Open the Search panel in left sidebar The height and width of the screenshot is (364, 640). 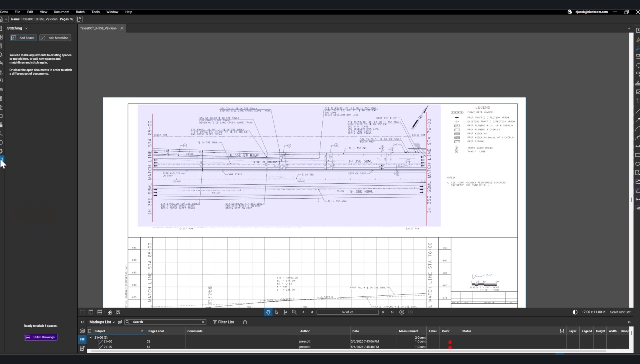pos(1,133)
